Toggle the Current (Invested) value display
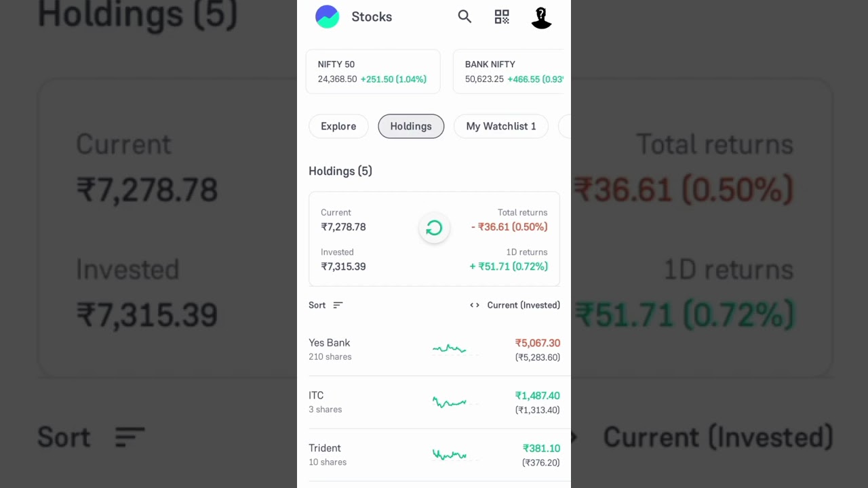Viewport: 868px width, 488px height. click(x=524, y=305)
